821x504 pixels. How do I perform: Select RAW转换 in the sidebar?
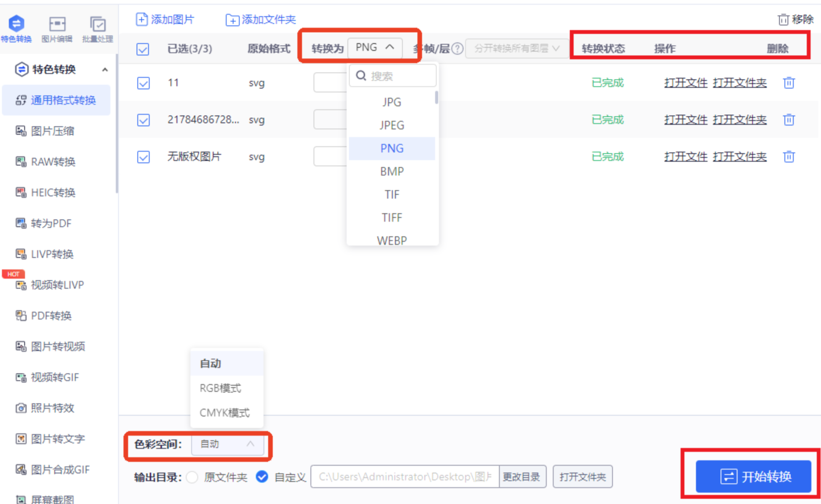[x=56, y=162]
